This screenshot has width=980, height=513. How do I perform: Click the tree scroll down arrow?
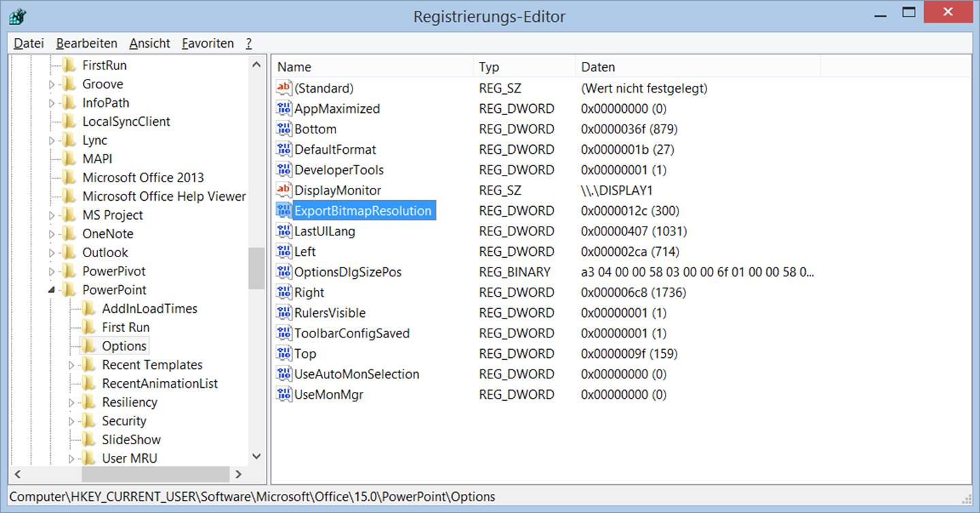(x=256, y=457)
